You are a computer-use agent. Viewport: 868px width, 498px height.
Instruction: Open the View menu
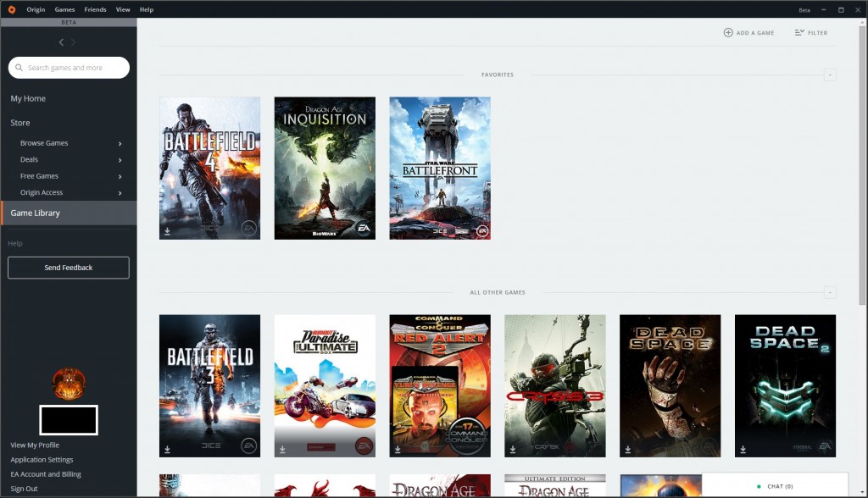(123, 9)
